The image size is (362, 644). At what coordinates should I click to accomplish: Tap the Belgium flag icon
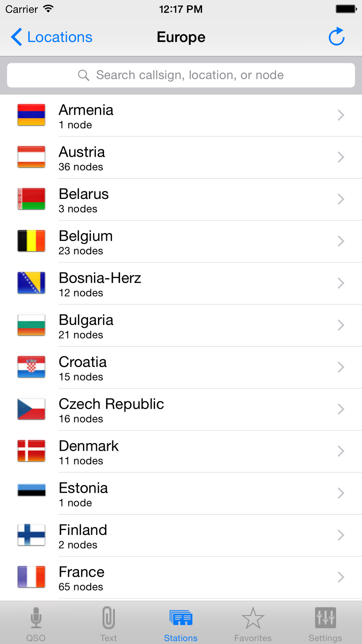tap(31, 241)
